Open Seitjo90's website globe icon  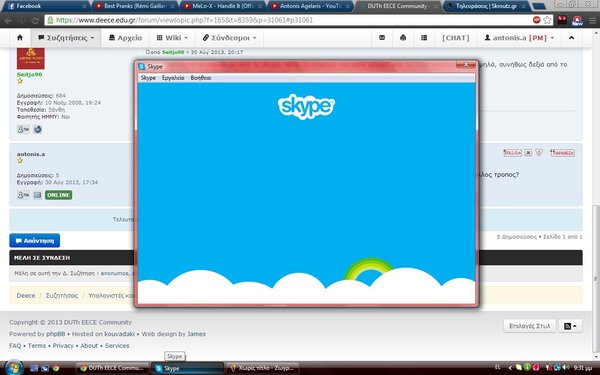click(x=37, y=129)
